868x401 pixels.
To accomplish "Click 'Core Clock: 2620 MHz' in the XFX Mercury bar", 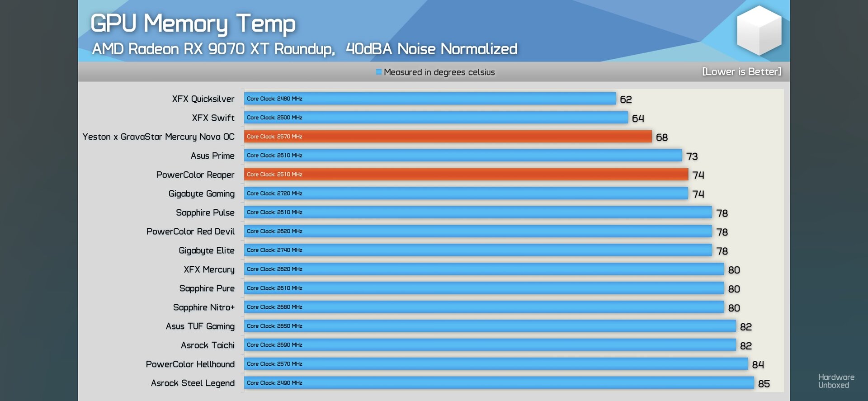I will click(x=274, y=269).
